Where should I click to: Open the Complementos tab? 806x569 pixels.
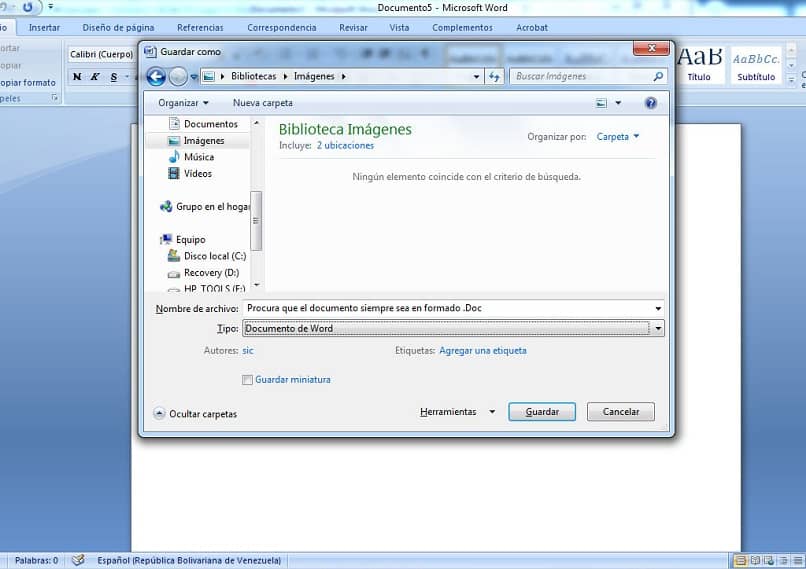tap(462, 28)
